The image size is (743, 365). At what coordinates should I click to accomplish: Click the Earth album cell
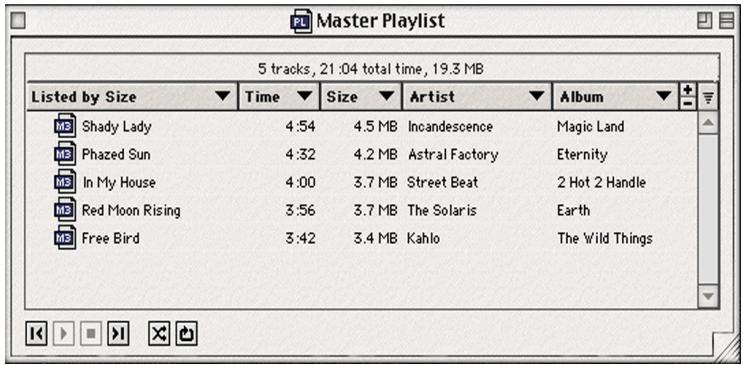click(574, 210)
